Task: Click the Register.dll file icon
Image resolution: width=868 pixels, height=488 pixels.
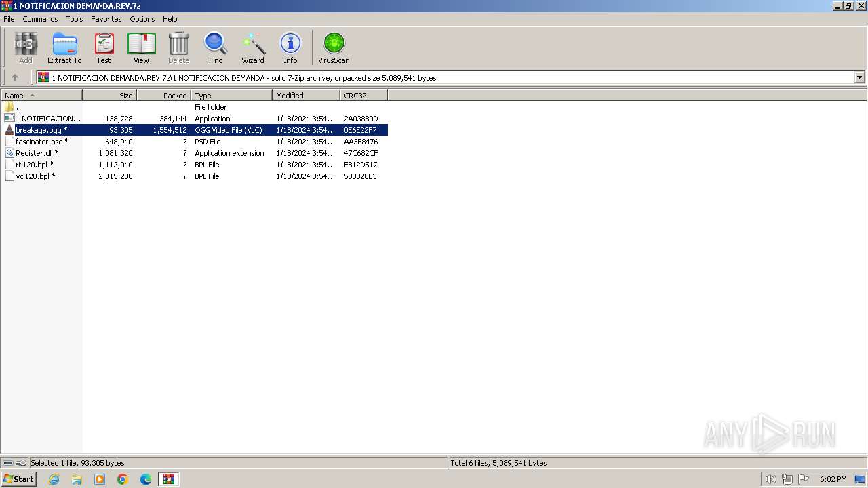Action: [x=9, y=153]
